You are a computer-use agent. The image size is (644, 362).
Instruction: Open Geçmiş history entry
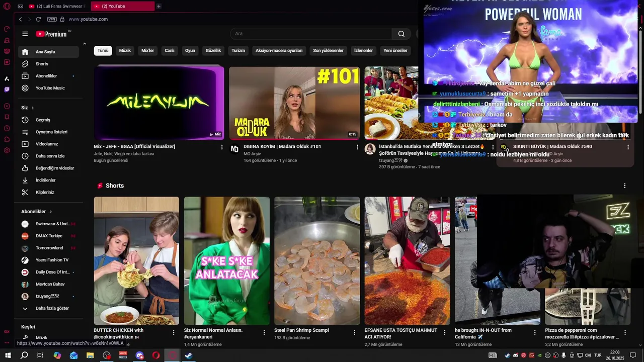pos(49,120)
